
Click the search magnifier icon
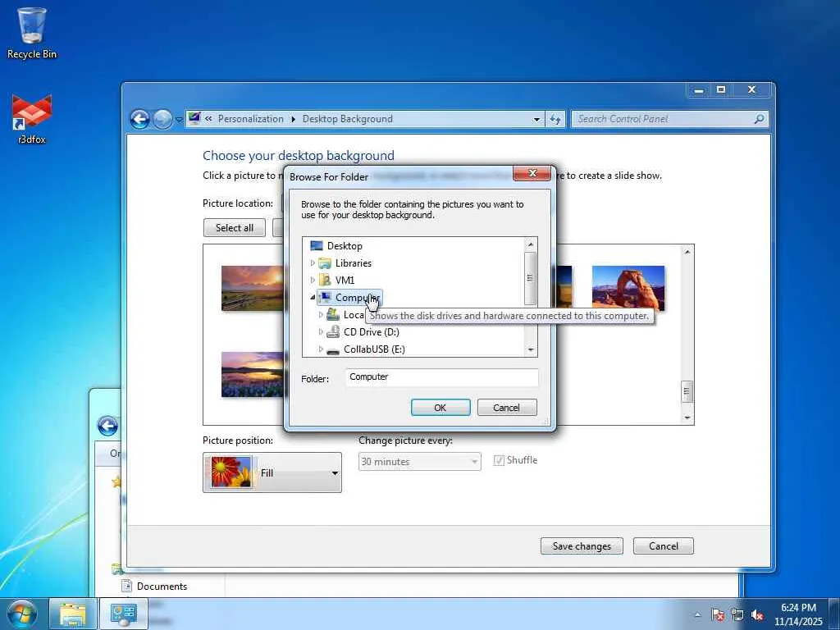tap(759, 119)
